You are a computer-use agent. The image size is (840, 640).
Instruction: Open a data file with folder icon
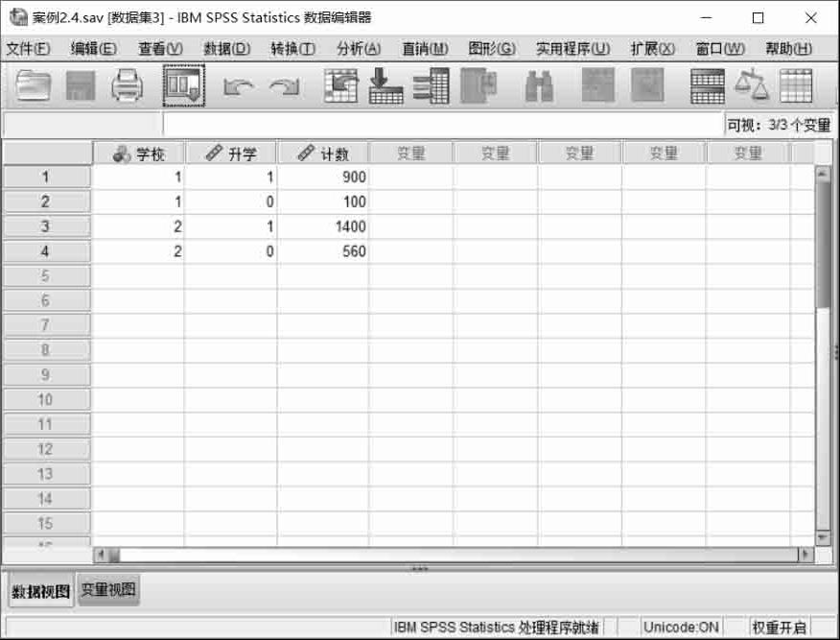pyautogui.click(x=34, y=85)
